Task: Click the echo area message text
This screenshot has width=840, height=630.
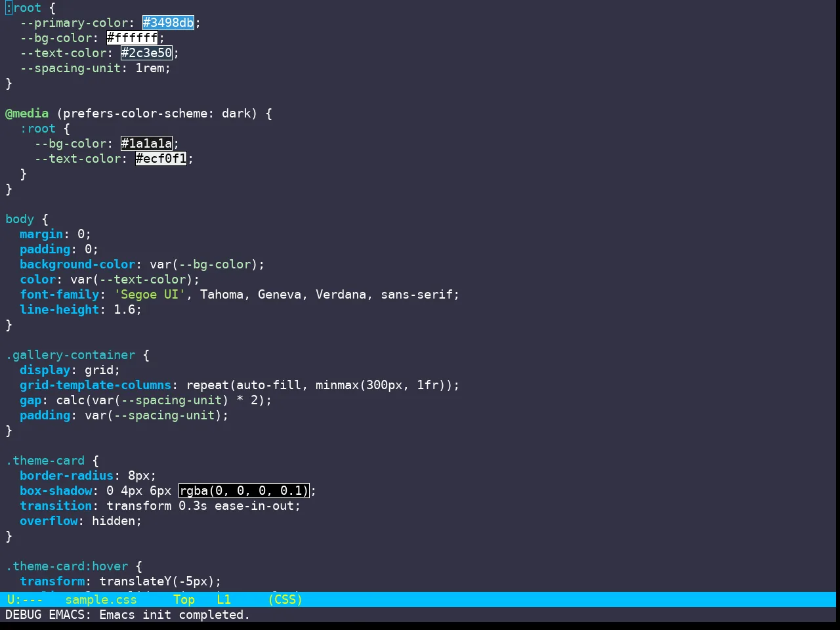Action: 127,615
